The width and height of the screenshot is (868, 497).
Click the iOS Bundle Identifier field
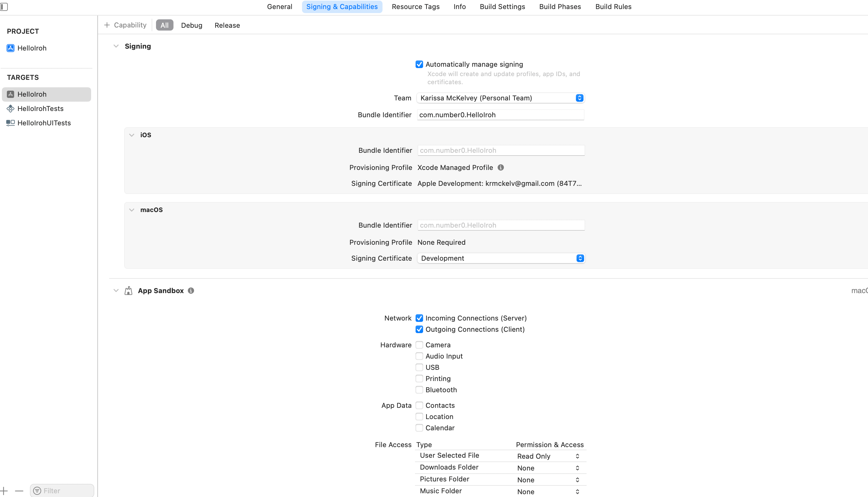pyautogui.click(x=501, y=151)
